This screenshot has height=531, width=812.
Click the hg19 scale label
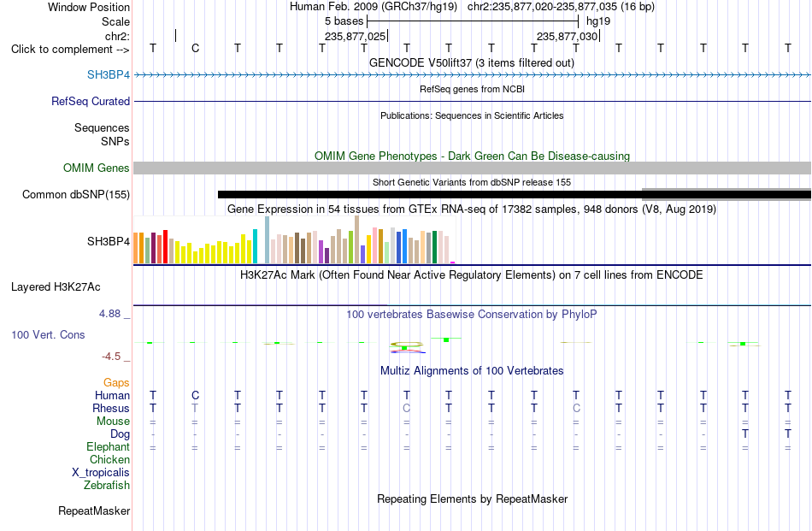pos(598,21)
